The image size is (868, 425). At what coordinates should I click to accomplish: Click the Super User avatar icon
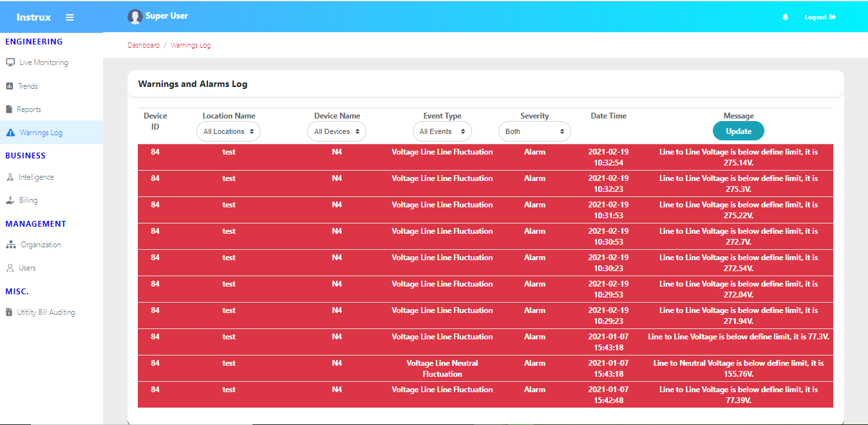[135, 17]
